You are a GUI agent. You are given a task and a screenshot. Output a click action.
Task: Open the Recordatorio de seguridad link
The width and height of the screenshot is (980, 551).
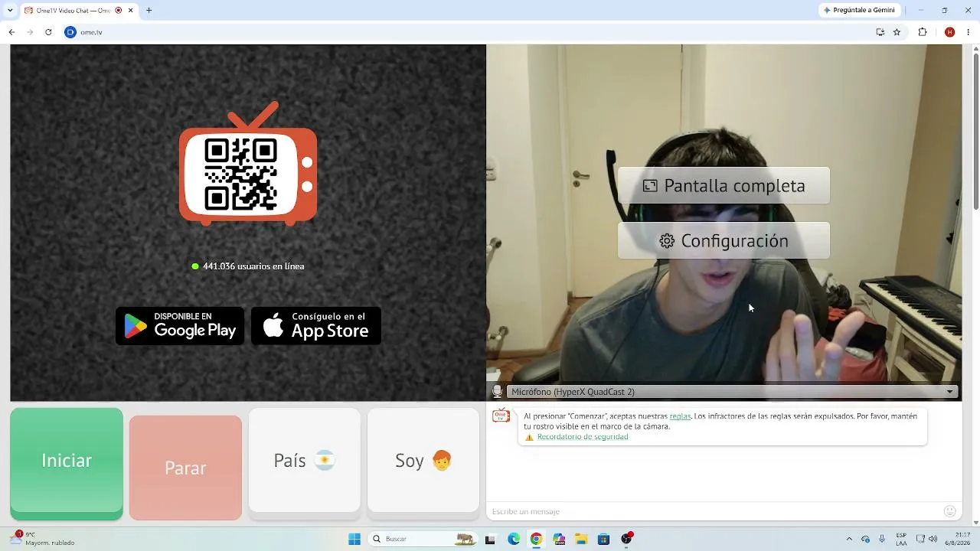(x=583, y=437)
